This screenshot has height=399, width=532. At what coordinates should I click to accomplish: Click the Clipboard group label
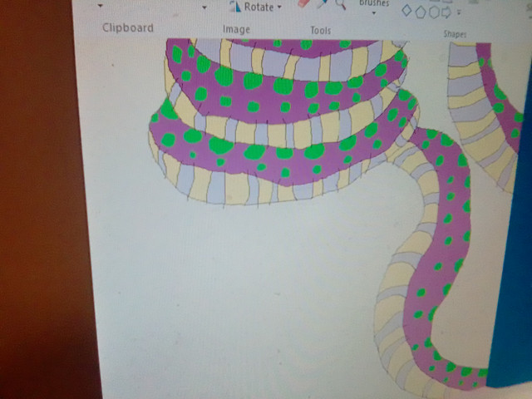(x=128, y=27)
